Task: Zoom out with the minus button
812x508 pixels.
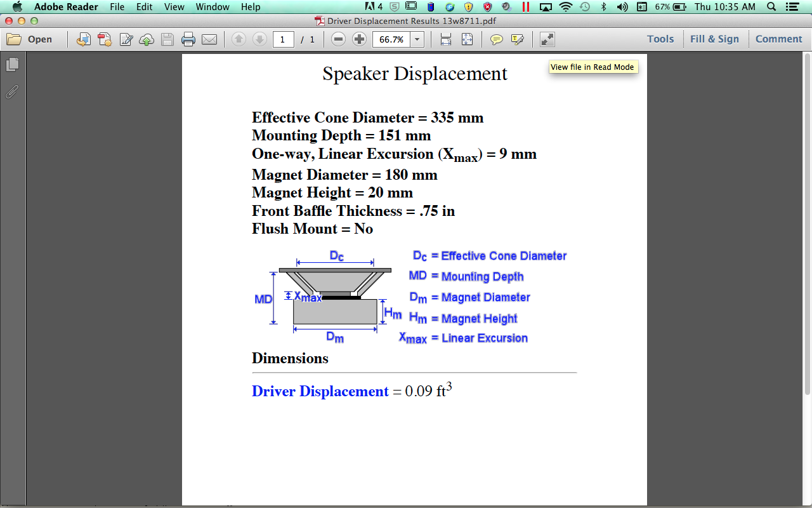Action: 339,39
